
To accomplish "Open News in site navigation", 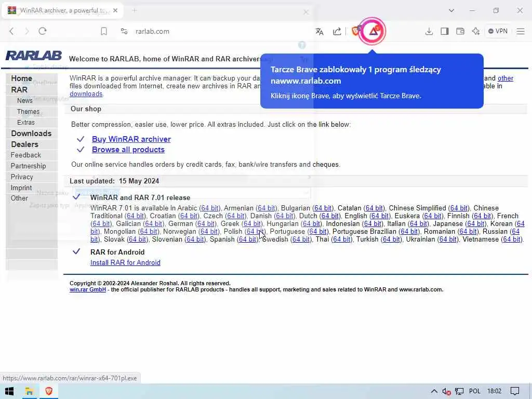I will (25, 100).
